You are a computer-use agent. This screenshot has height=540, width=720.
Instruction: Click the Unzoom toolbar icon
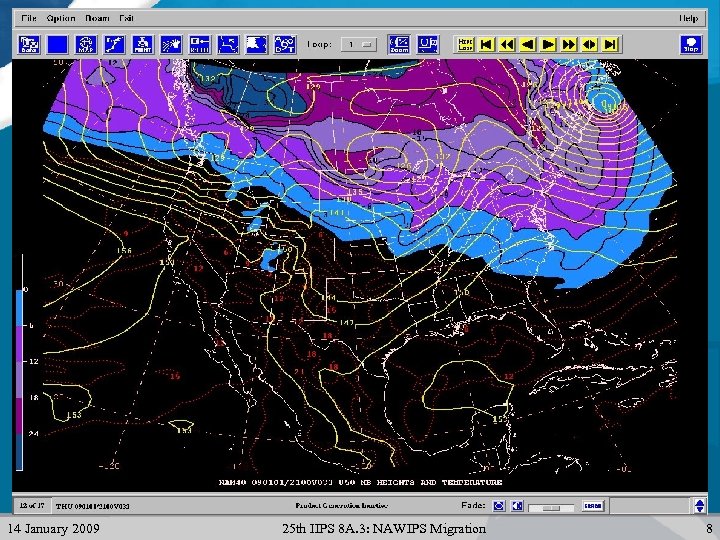pyautogui.click(x=428, y=45)
